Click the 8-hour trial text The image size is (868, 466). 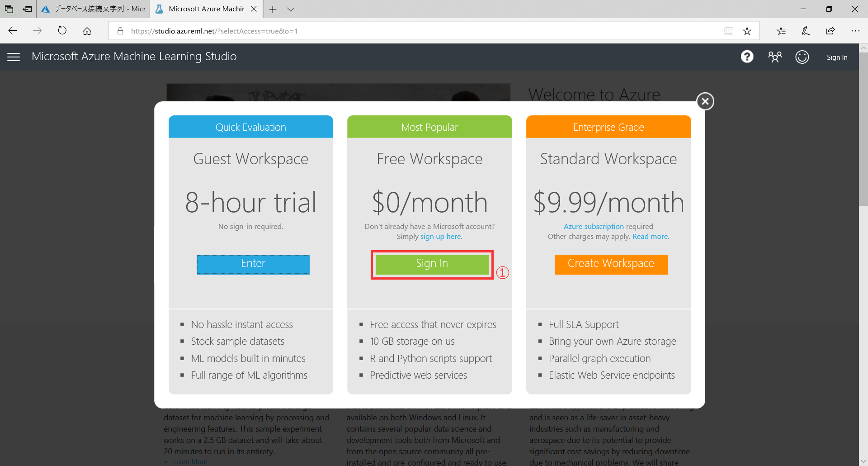click(251, 202)
